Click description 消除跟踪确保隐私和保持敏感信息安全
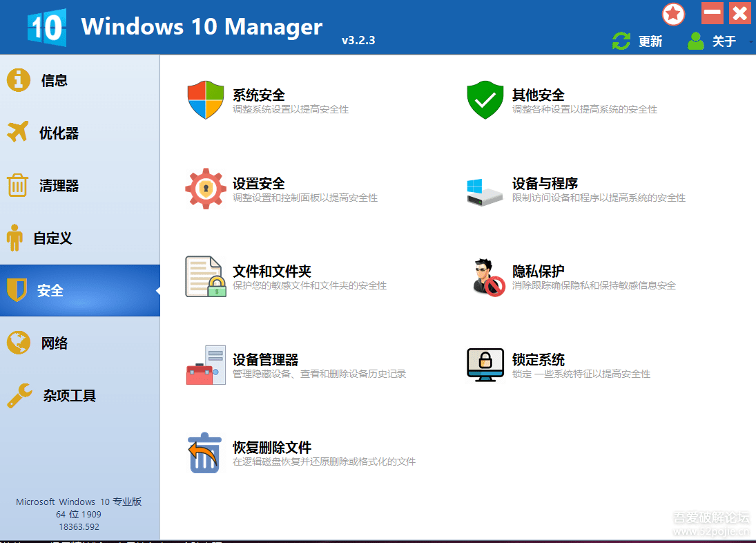The height and width of the screenshot is (543, 756). 594,285
